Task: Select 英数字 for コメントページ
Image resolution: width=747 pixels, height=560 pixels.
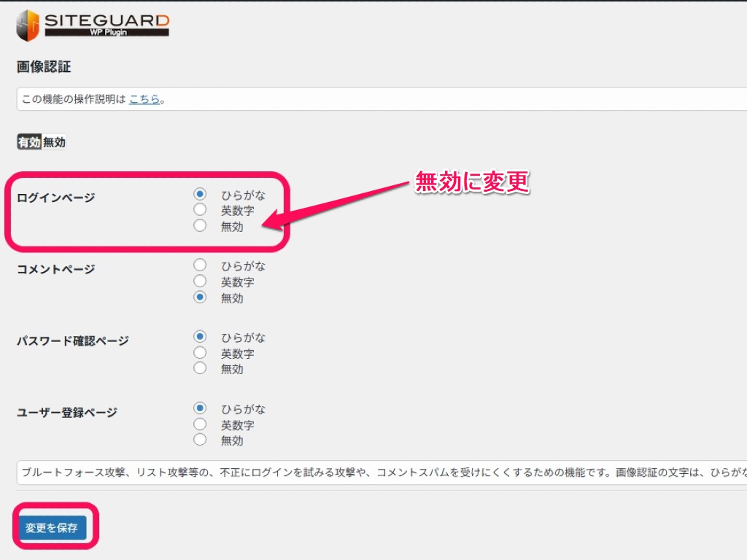Action: point(199,281)
